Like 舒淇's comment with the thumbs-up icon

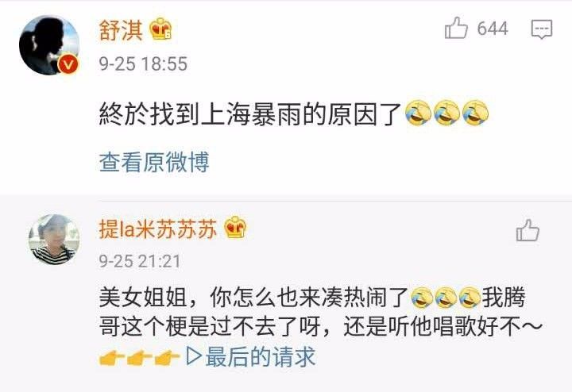coord(456,28)
